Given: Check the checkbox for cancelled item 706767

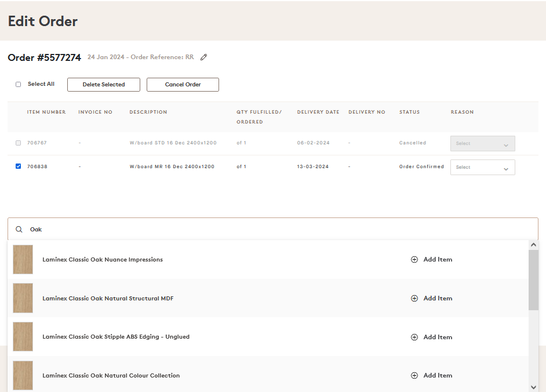Looking at the screenshot, I should [18, 143].
